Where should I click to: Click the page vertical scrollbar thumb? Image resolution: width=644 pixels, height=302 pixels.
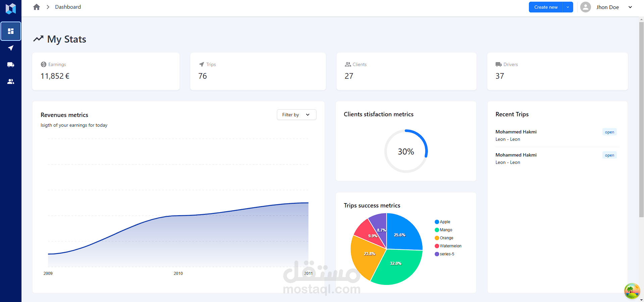click(x=641, y=120)
